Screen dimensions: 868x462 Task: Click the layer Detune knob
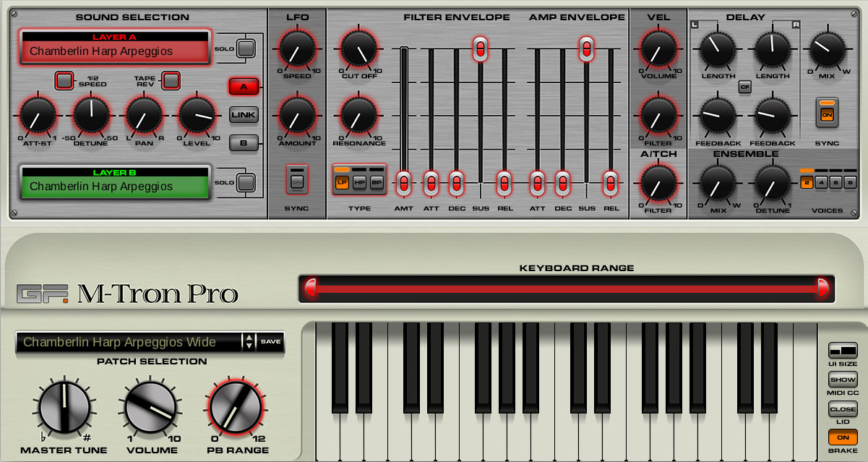pos(91,116)
